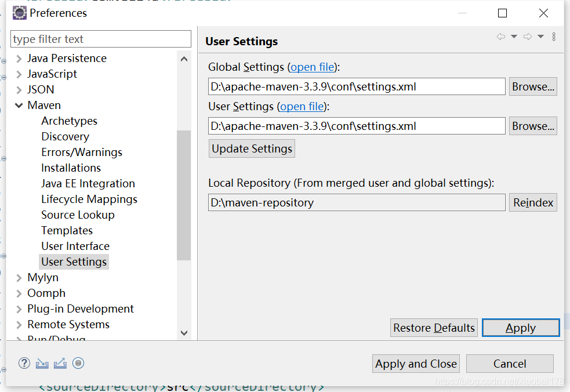Focus the type filter text field

click(101, 39)
